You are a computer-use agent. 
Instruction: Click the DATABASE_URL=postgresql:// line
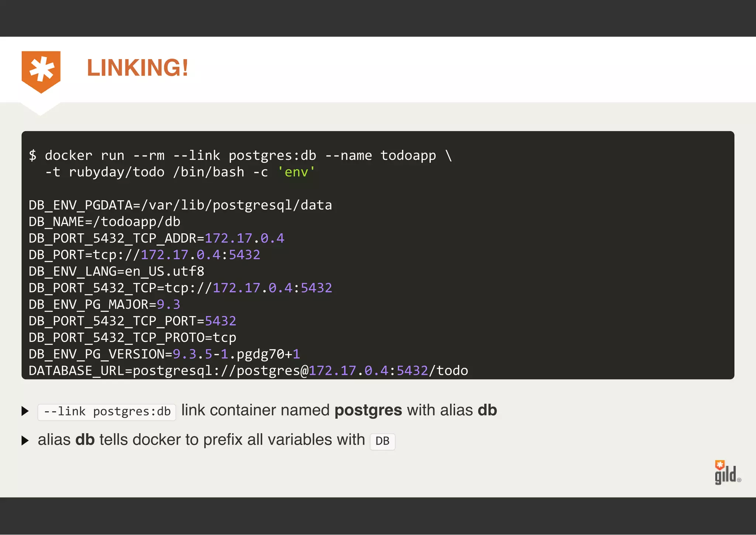click(248, 371)
